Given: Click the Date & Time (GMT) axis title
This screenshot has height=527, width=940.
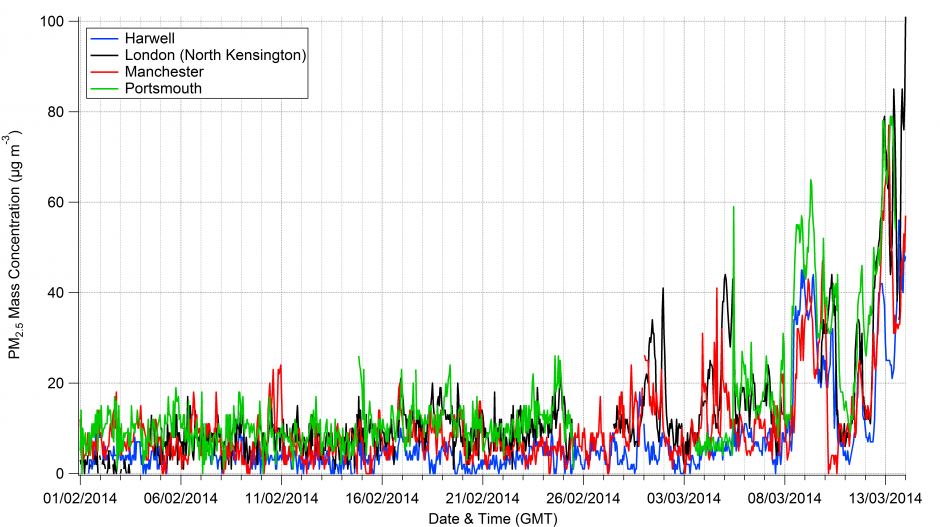Looking at the screenshot, I should coord(493,519).
